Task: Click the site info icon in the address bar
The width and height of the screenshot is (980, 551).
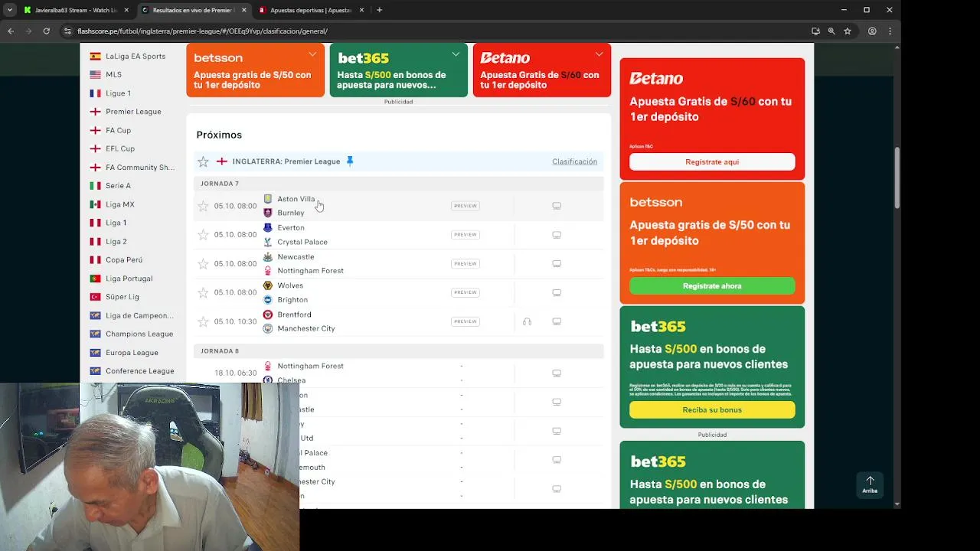Action: coord(68,31)
